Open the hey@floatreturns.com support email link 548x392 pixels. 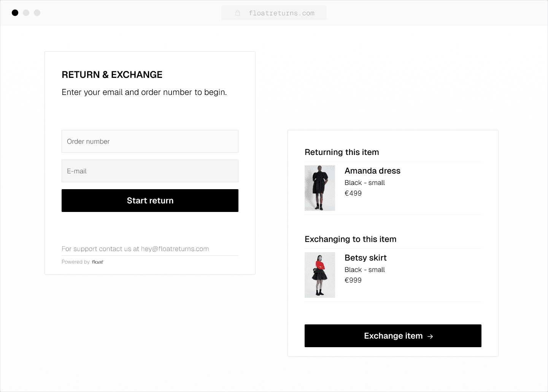[175, 249]
